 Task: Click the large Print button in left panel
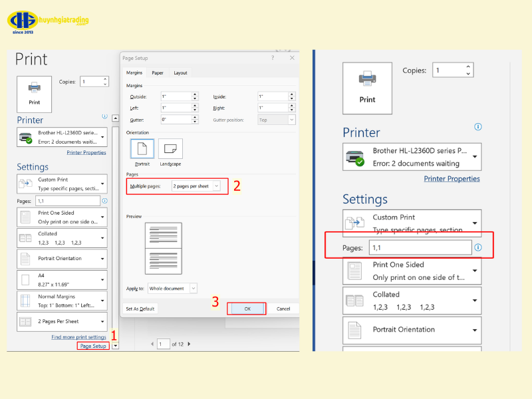point(34,92)
